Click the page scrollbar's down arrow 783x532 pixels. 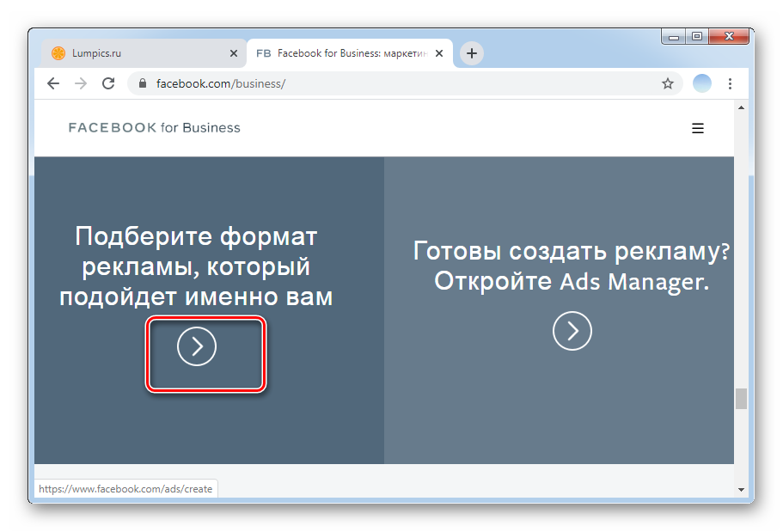click(x=741, y=489)
